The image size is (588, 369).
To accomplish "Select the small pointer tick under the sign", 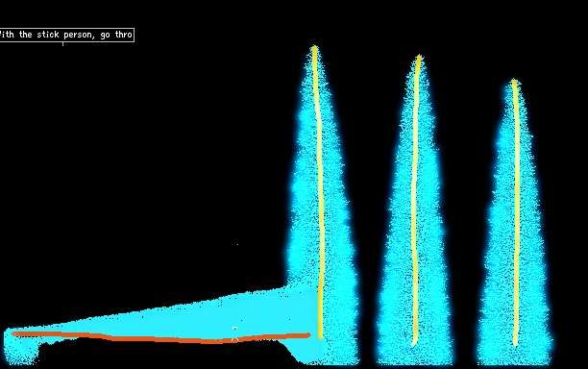I will pos(62,44).
